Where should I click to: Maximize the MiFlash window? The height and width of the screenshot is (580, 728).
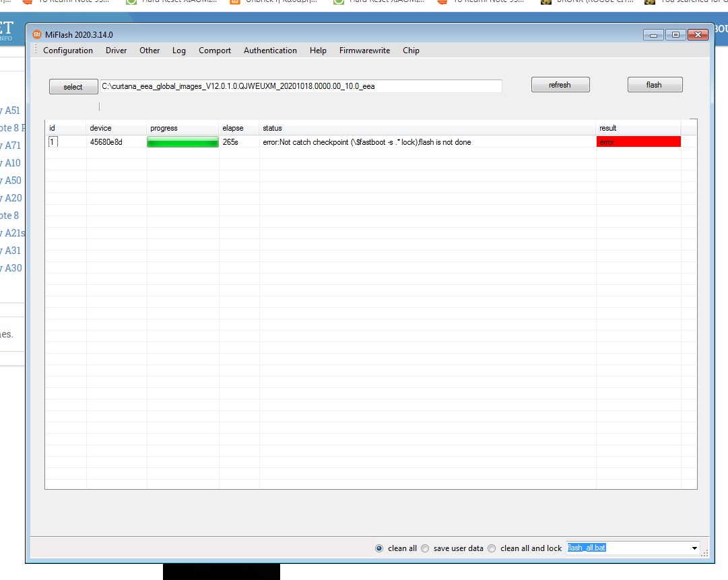pos(675,35)
